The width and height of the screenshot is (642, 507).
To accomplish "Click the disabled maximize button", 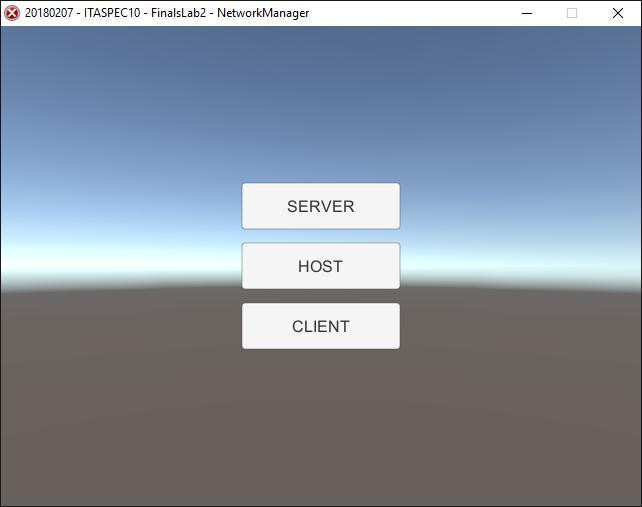I will (572, 13).
